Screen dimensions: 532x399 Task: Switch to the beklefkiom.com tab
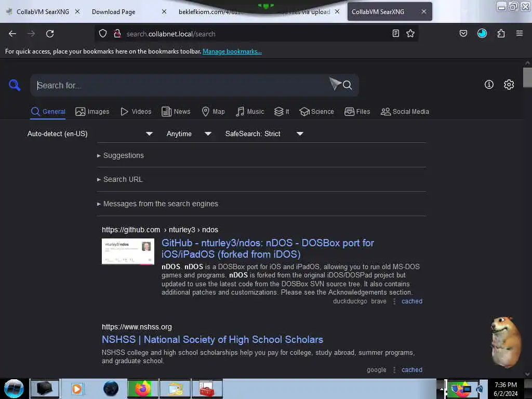(210, 12)
